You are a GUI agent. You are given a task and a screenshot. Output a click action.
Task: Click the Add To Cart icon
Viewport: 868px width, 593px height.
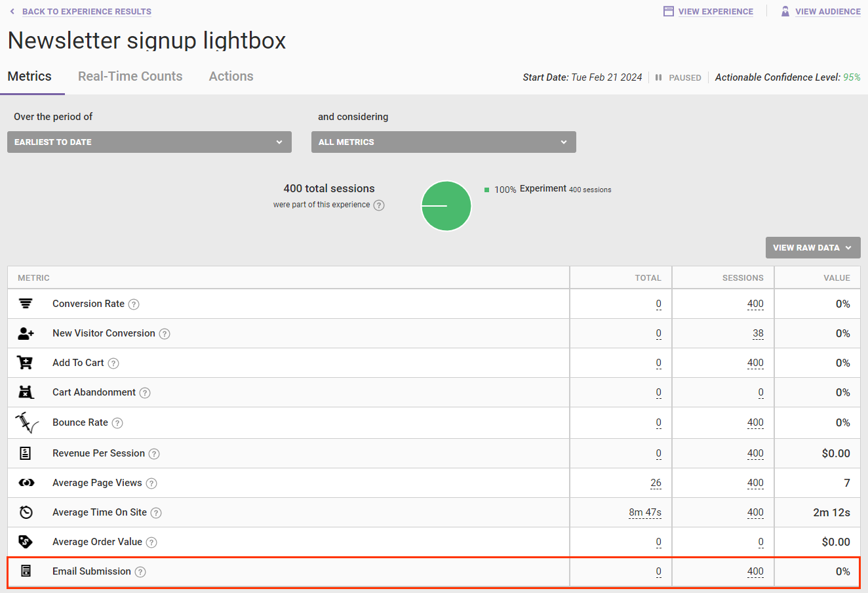tap(25, 363)
